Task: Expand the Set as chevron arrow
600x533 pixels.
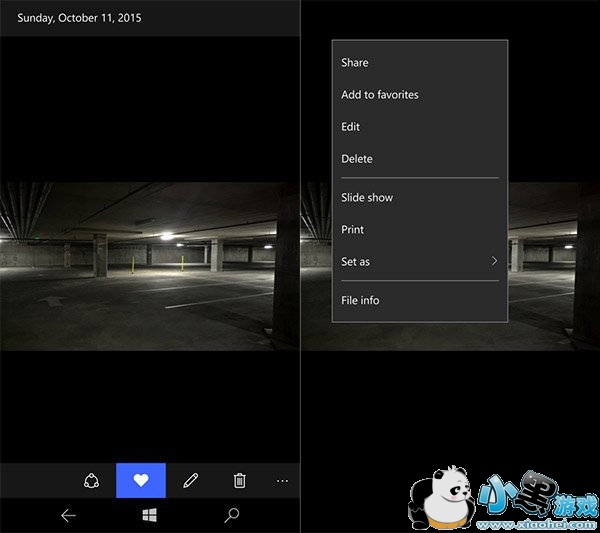Action: click(494, 261)
